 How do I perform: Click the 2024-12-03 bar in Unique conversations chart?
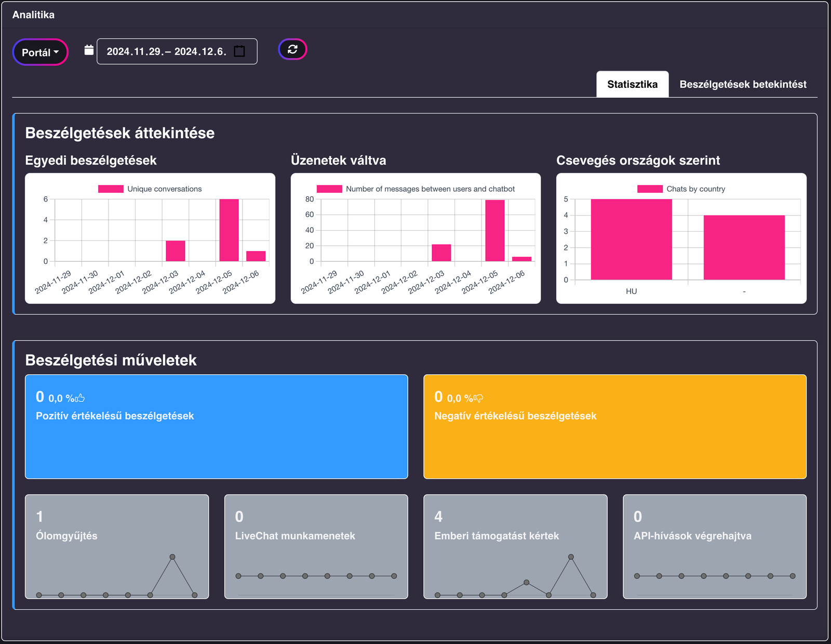176,251
